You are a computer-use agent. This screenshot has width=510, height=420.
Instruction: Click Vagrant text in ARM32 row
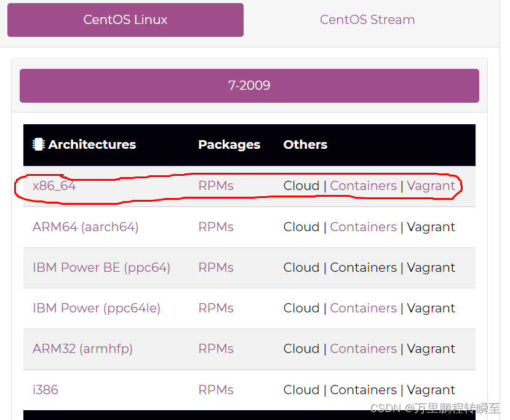(x=431, y=349)
